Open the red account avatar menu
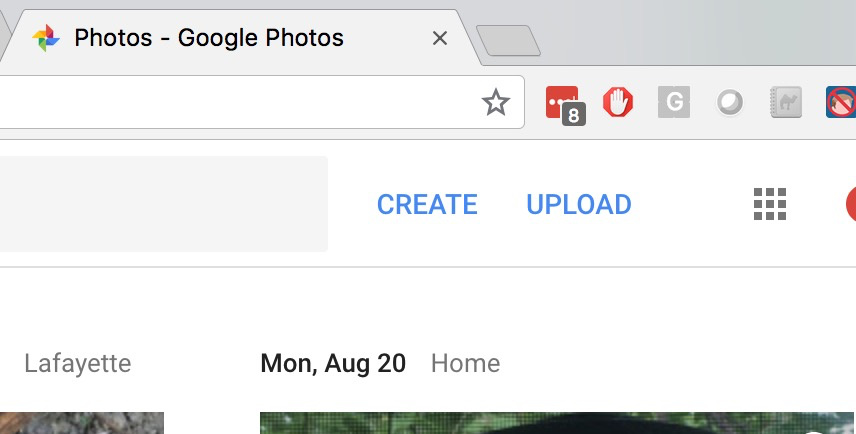The height and width of the screenshot is (434, 856). click(x=851, y=204)
